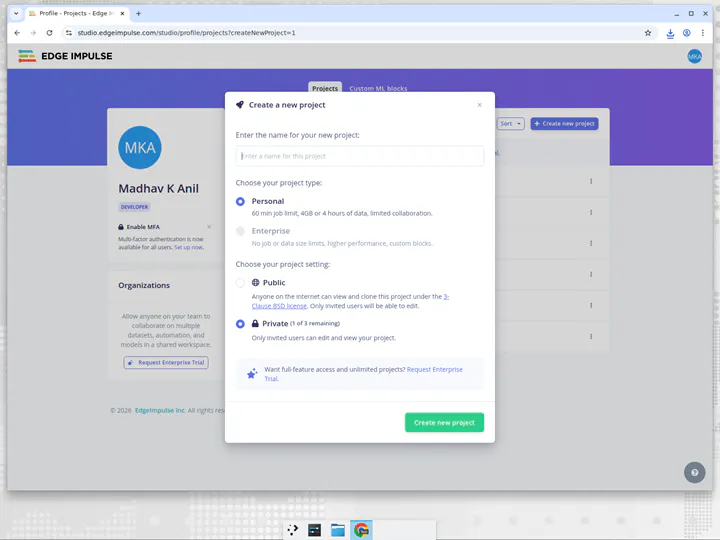Choose the Public project setting
The width and height of the screenshot is (720, 540).
tap(240, 282)
